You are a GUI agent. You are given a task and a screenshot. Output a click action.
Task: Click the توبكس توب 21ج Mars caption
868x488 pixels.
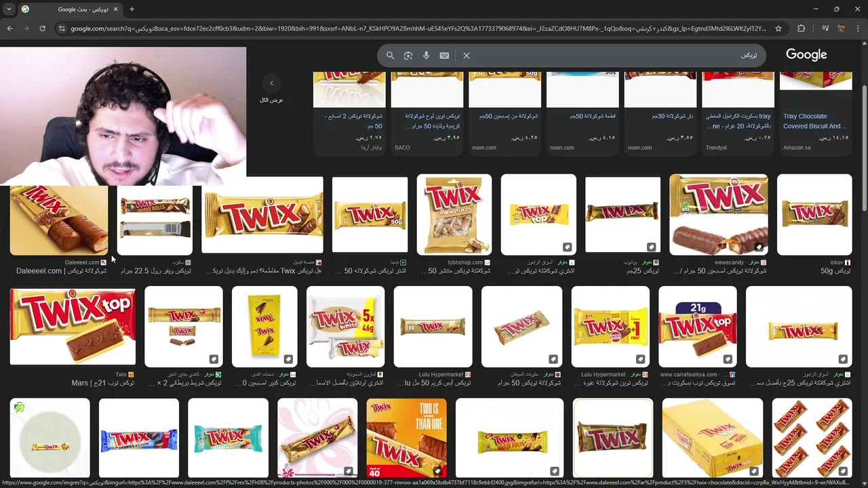coord(103,383)
